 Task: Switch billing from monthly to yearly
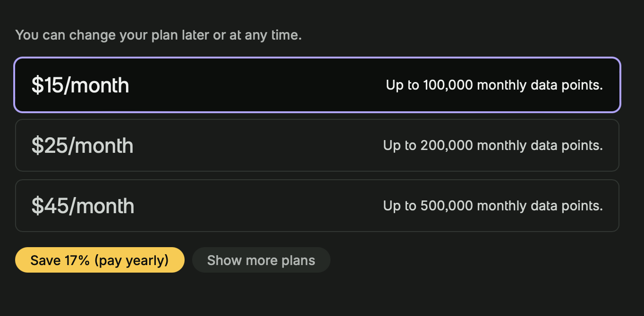pyautogui.click(x=99, y=260)
